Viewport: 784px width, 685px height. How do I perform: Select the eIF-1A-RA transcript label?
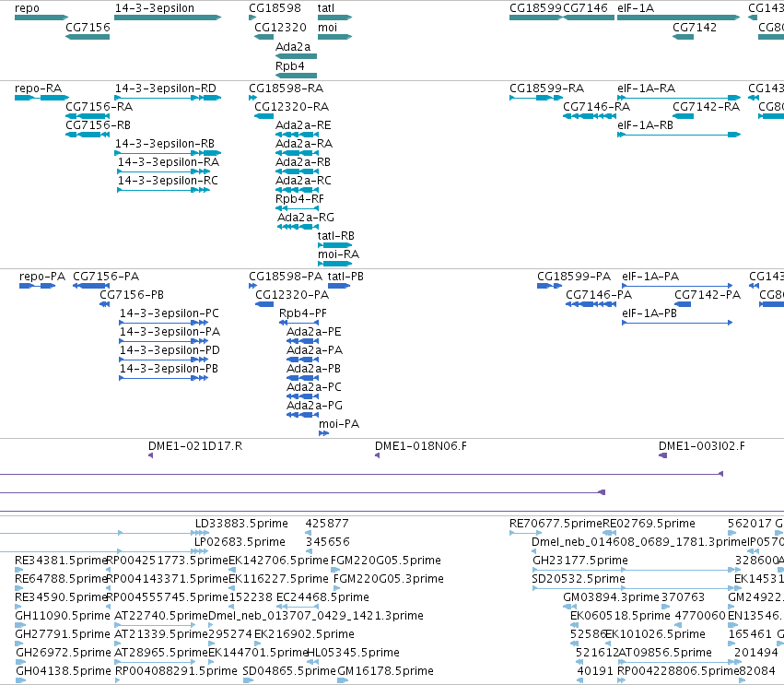coord(647,89)
